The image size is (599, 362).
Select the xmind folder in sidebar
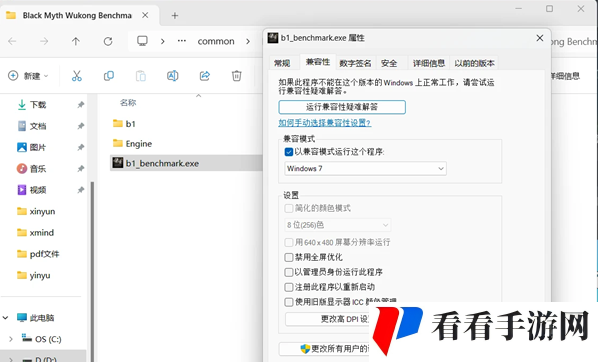(x=41, y=233)
